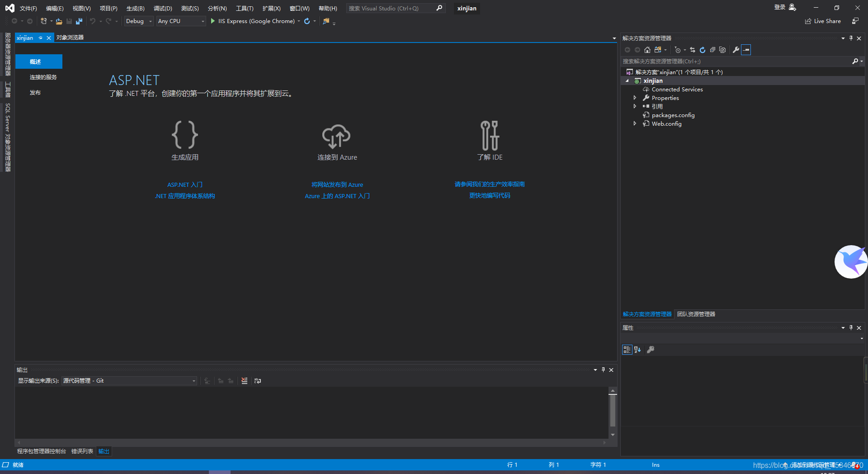868x474 pixels.
Task: Click the Learn IDE tools icon
Action: (x=490, y=135)
